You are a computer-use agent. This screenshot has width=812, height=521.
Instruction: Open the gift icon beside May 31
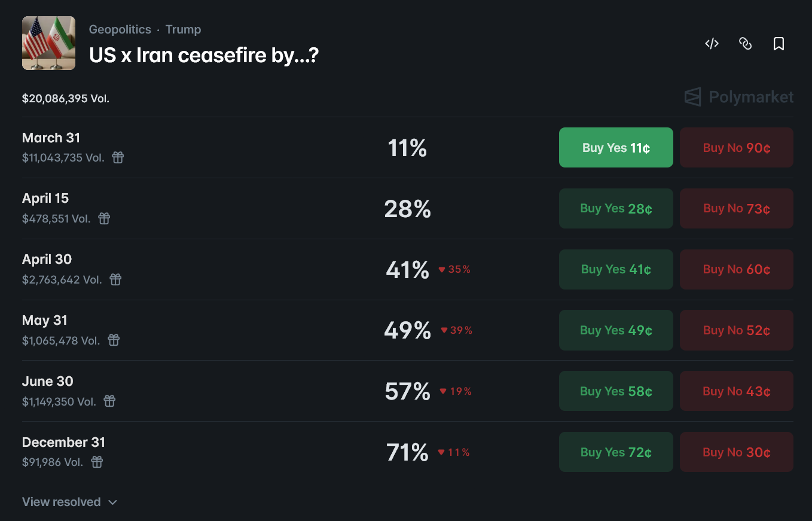click(114, 340)
